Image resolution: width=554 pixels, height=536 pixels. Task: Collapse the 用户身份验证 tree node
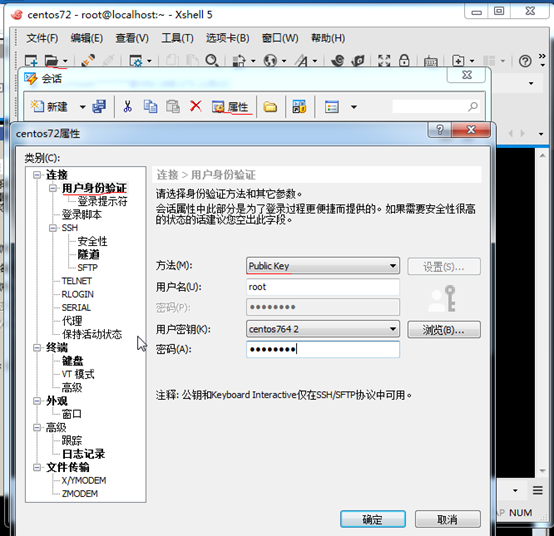pyautogui.click(x=53, y=188)
